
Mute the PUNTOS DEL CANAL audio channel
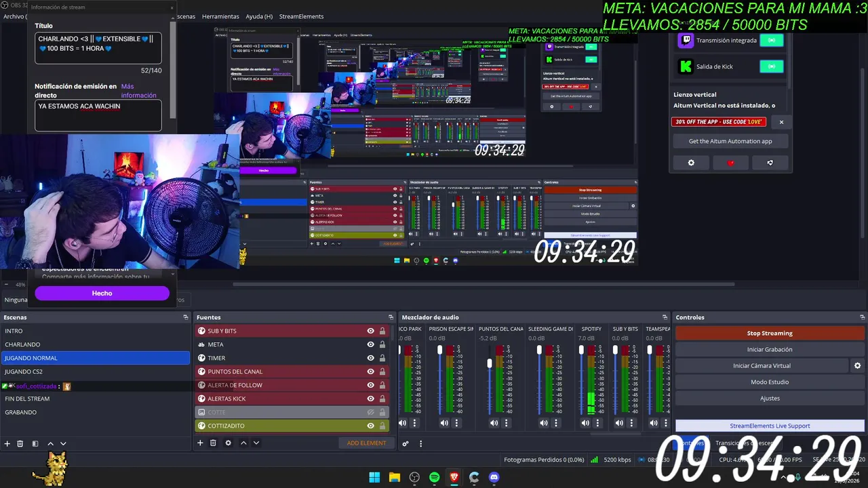[494, 423]
